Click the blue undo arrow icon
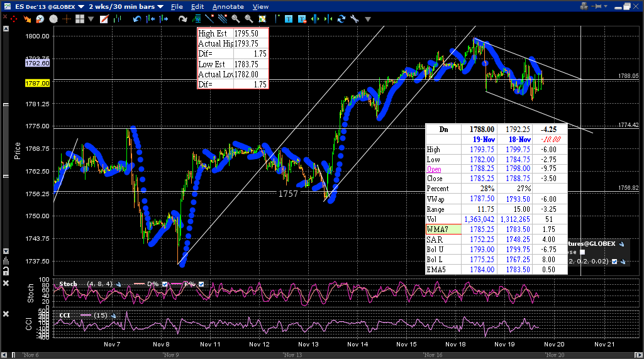Viewport: 644px width, 359px height. pyautogui.click(x=136, y=19)
